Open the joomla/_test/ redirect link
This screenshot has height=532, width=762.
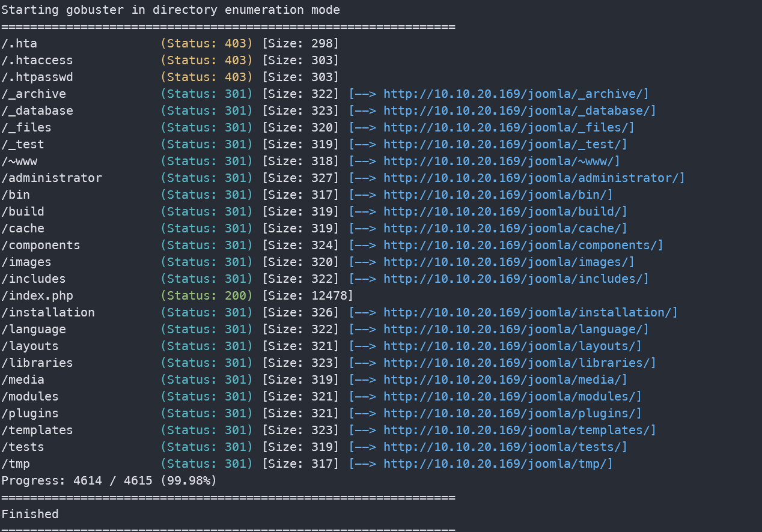tap(502, 144)
